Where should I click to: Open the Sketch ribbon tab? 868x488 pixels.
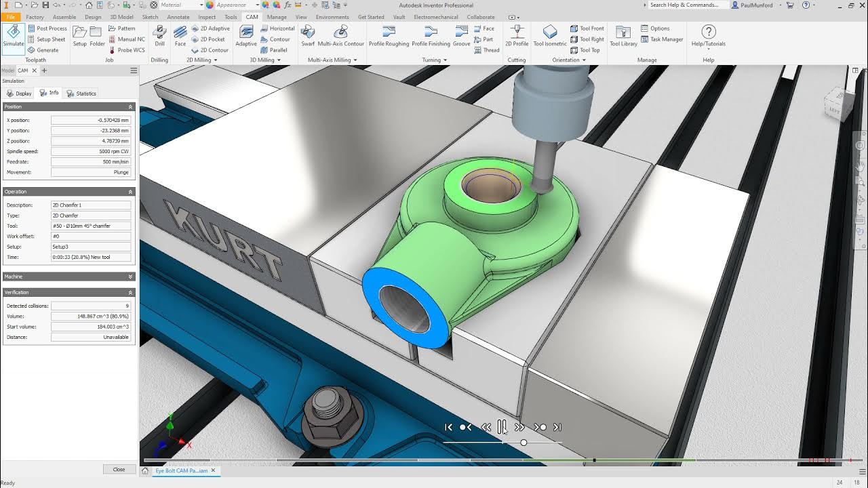(x=150, y=17)
